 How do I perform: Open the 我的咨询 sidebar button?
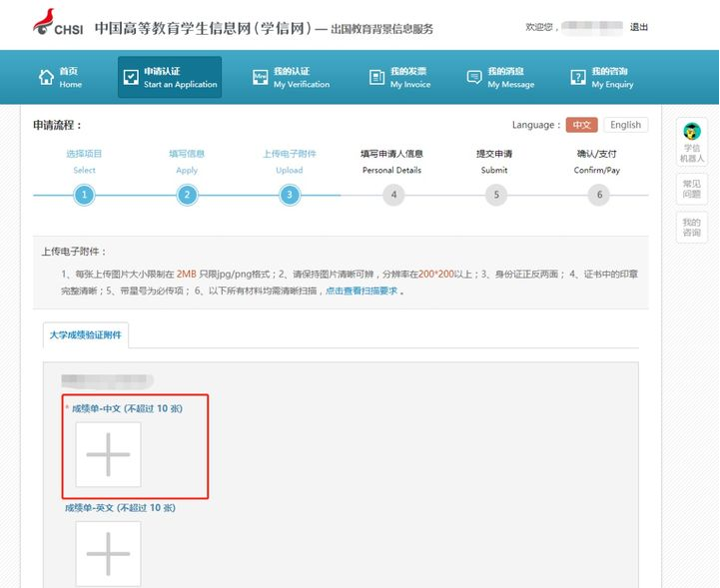pos(691,228)
